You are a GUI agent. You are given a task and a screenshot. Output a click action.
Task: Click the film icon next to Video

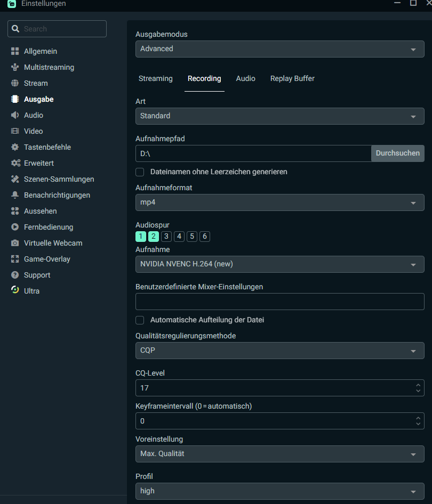(15, 131)
